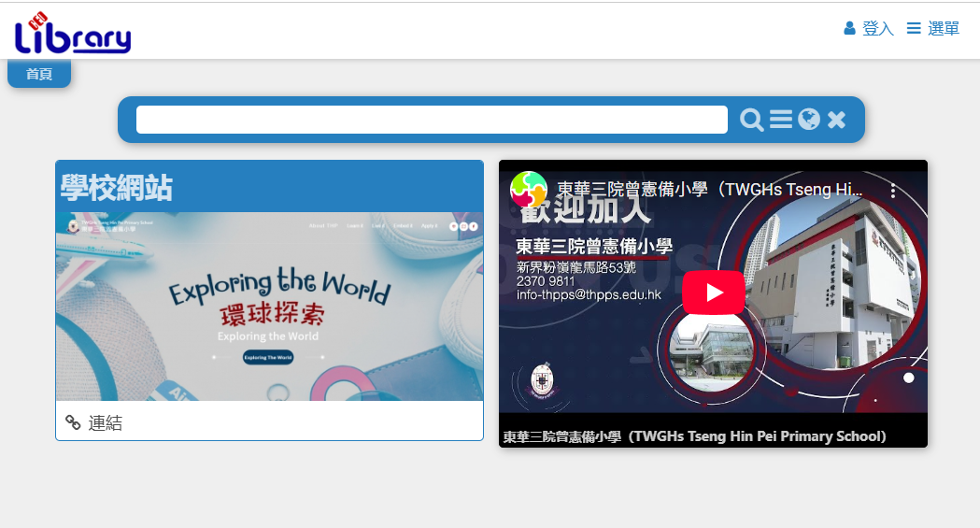The height and width of the screenshot is (528, 980).
Task: Open advanced search list icon
Action: [x=781, y=119]
